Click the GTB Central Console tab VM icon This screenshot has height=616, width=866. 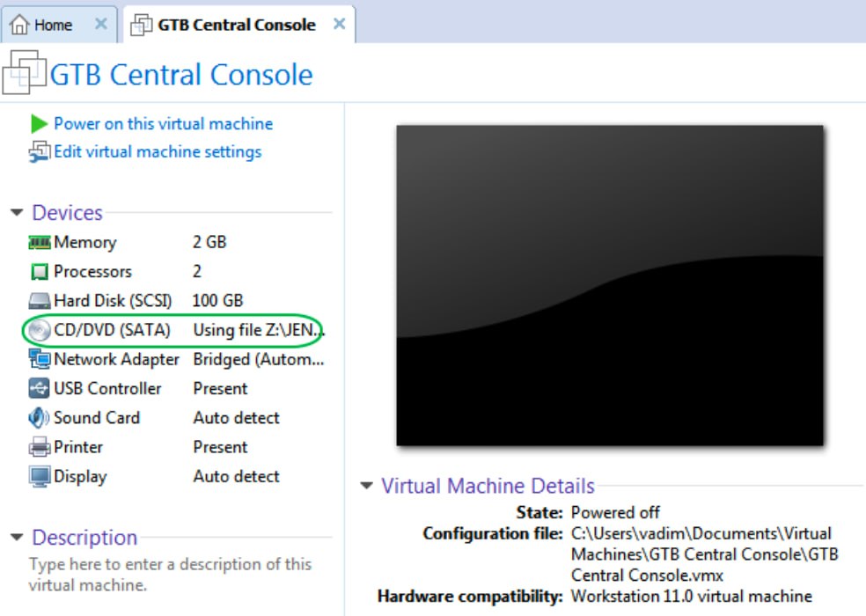142,25
